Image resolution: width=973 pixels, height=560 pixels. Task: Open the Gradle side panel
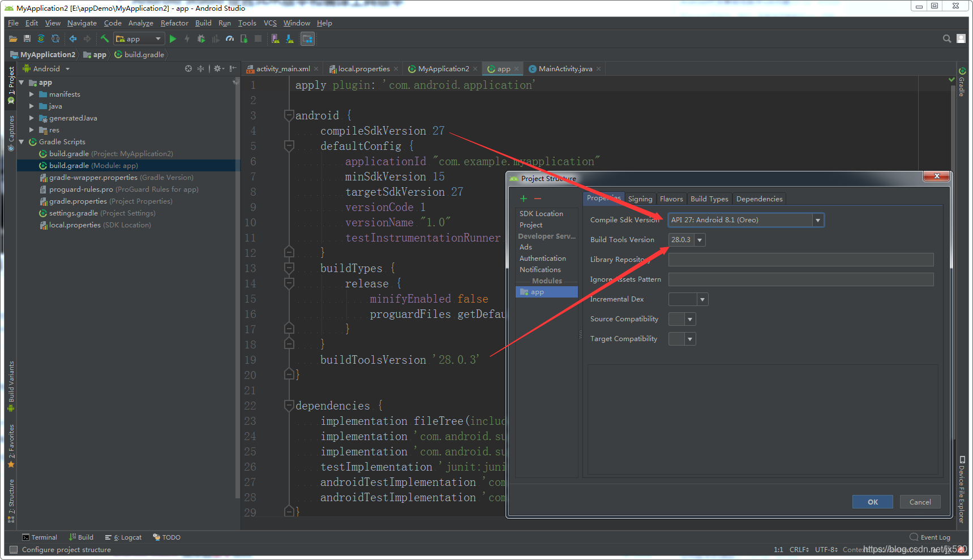pyautogui.click(x=962, y=82)
